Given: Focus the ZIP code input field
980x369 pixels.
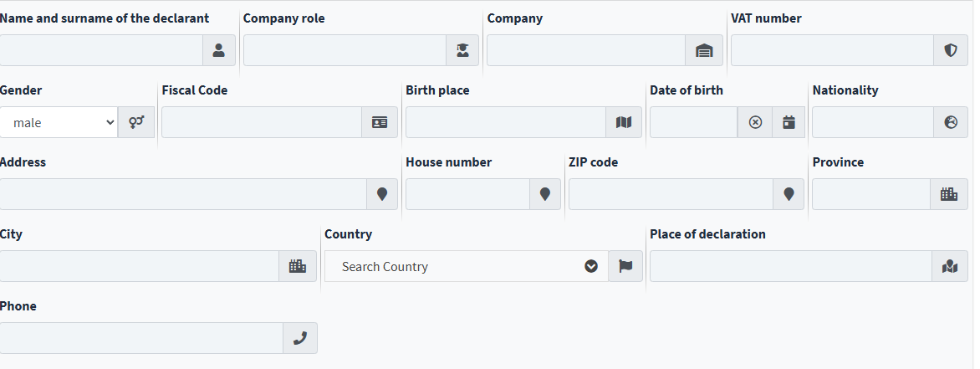Looking at the screenshot, I should tap(671, 194).
